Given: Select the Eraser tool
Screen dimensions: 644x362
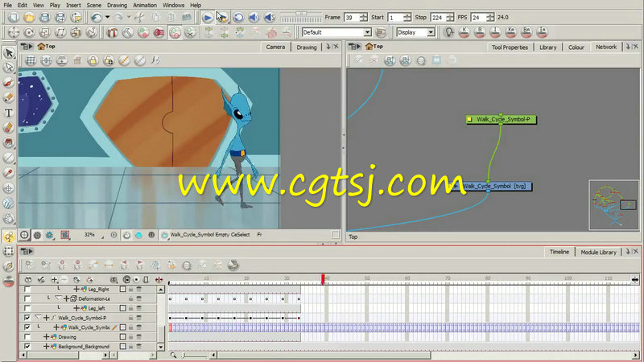Looking at the screenshot, I should 9,128.
